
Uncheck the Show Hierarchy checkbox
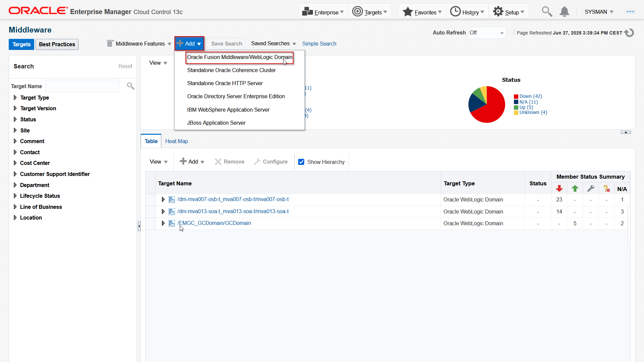pyautogui.click(x=301, y=162)
